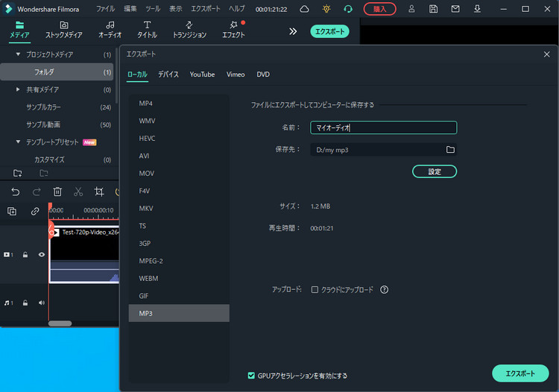
Task: Click the save project floppy icon
Action: (x=433, y=9)
